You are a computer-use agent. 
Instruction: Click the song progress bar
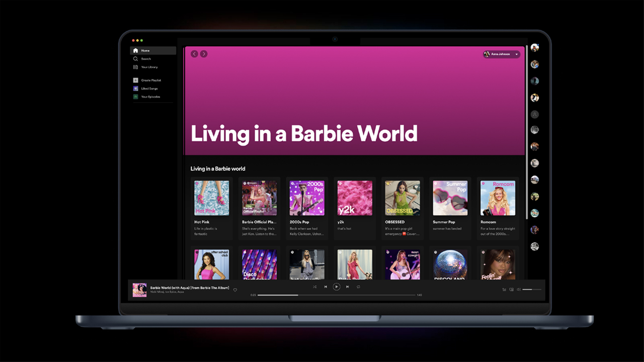coord(336,295)
